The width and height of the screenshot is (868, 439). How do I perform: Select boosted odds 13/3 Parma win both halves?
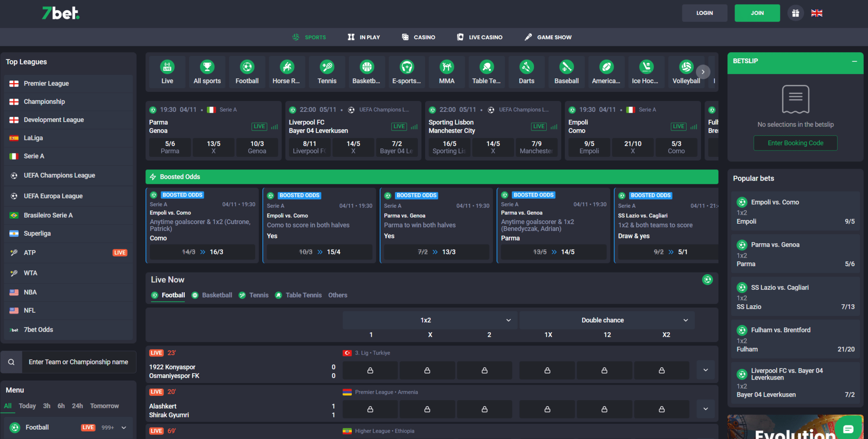pos(437,252)
